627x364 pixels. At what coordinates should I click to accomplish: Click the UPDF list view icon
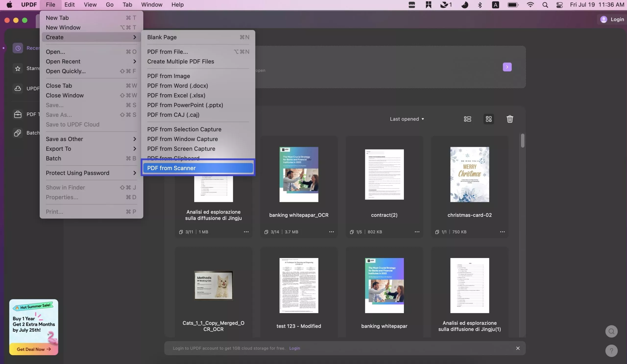tap(468, 119)
